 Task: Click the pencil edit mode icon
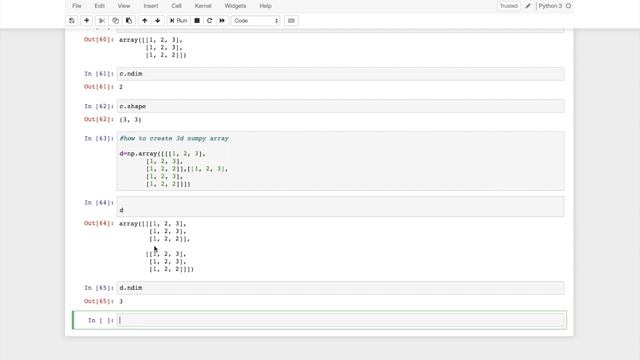(528, 6)
